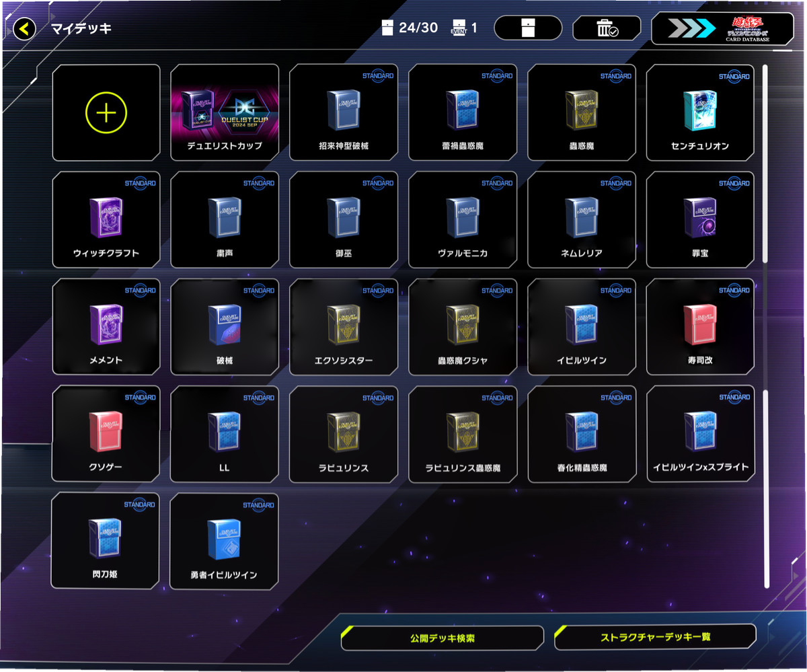Image resolution: width=807 pixels, height=672 pixels.
Task: Open the 招来神型破械 deck box
Action: [x=344, y=113]
